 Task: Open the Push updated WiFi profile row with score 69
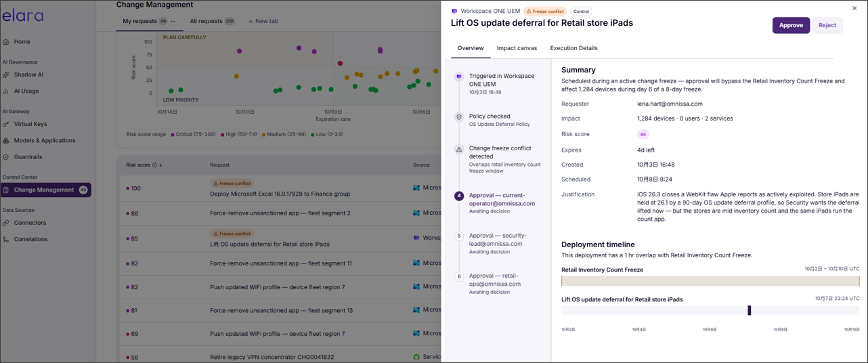[x=280, y=334]
